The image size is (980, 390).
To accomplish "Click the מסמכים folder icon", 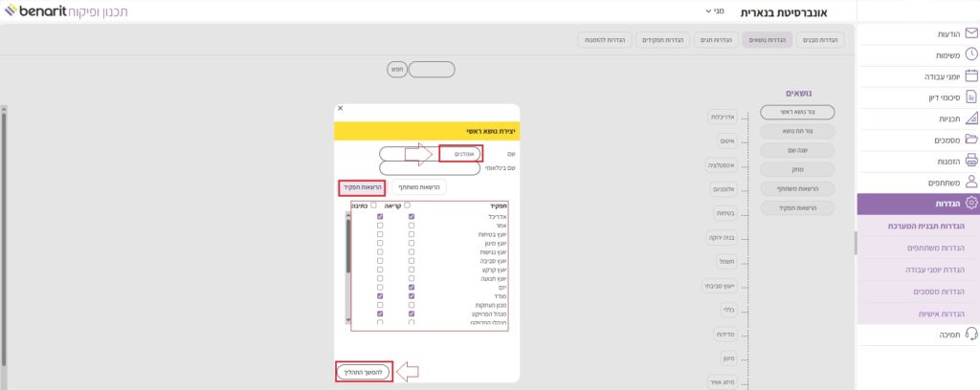I will click(970, 139).
